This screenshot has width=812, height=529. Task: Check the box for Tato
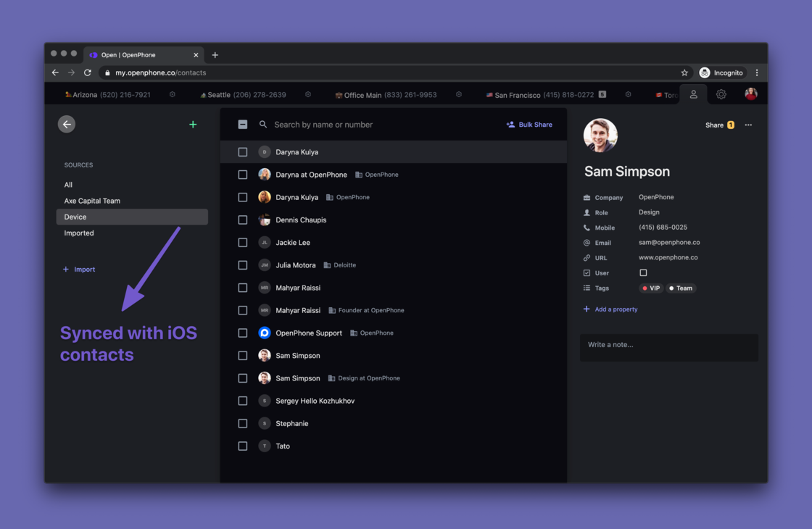pyautogui.click(x=242, y=446)
